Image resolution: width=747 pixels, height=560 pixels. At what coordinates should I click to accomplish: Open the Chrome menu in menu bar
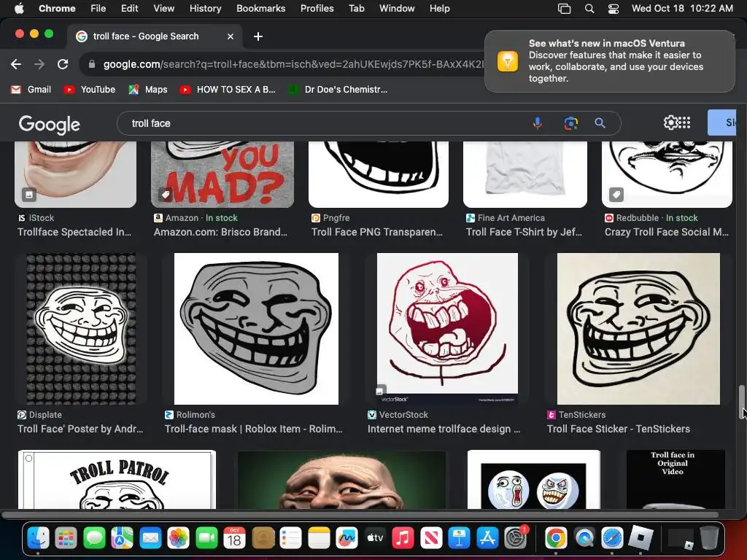point(57,8)
